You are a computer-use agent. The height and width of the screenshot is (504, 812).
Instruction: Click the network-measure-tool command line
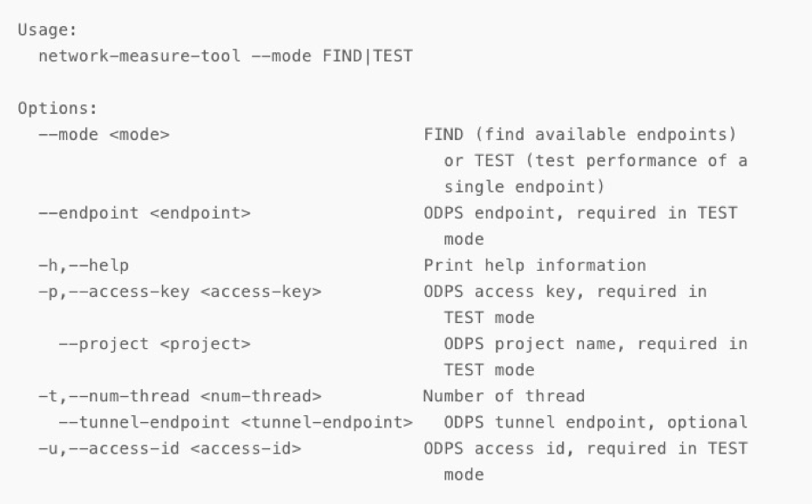pos(226,56)
